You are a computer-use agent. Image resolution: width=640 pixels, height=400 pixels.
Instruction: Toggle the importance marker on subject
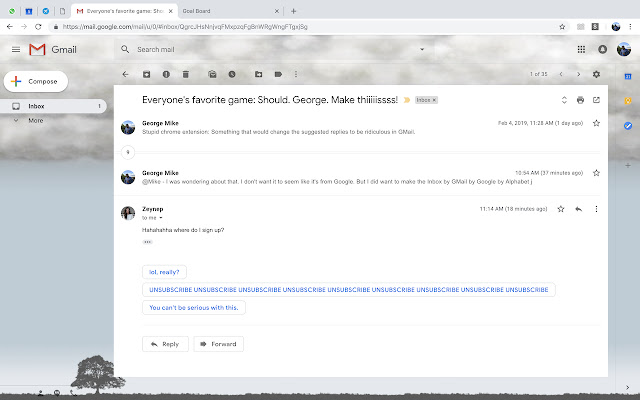click(407, 100)
